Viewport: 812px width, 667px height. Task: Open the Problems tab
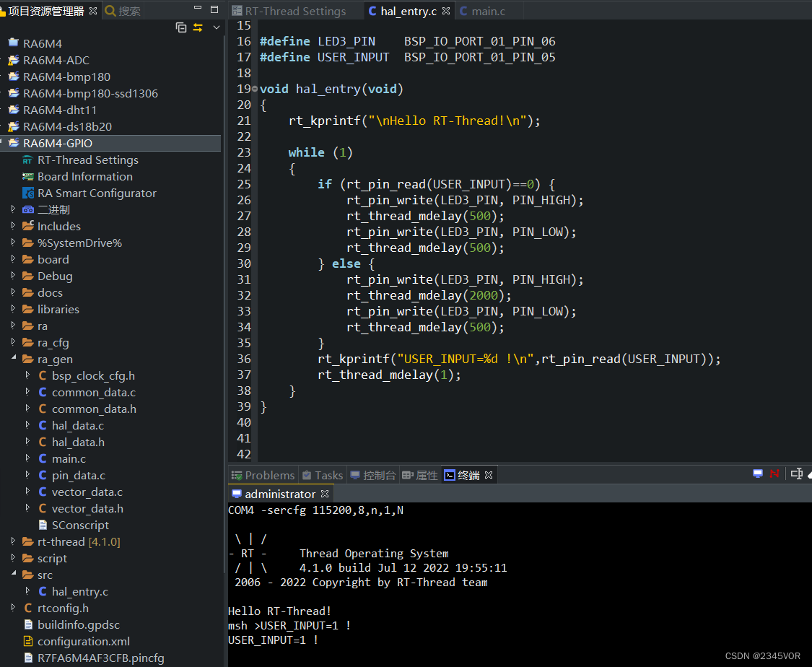coord(263,475)
